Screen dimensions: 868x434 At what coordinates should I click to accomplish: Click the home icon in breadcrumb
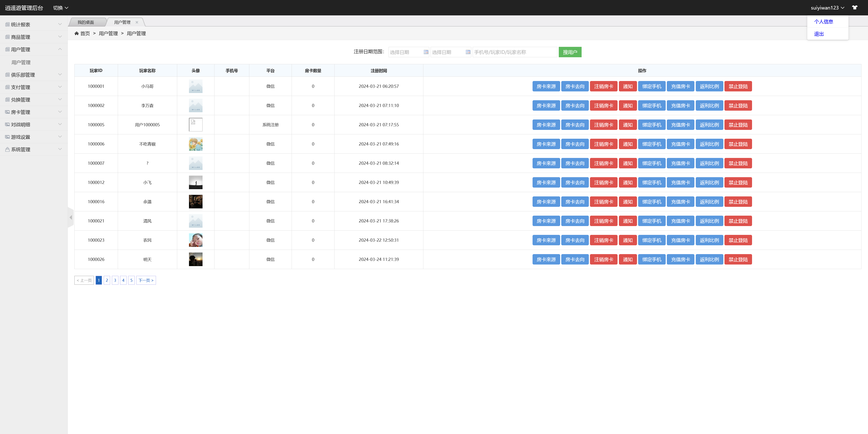[76, 33]
